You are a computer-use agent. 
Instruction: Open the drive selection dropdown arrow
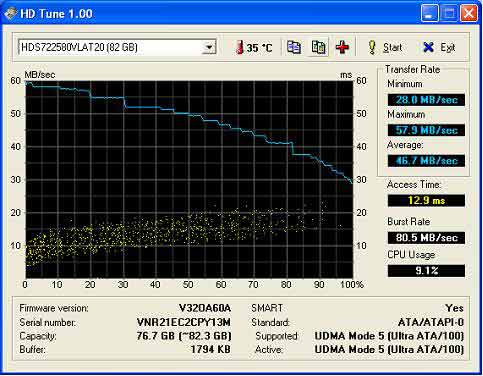point(209,47)
